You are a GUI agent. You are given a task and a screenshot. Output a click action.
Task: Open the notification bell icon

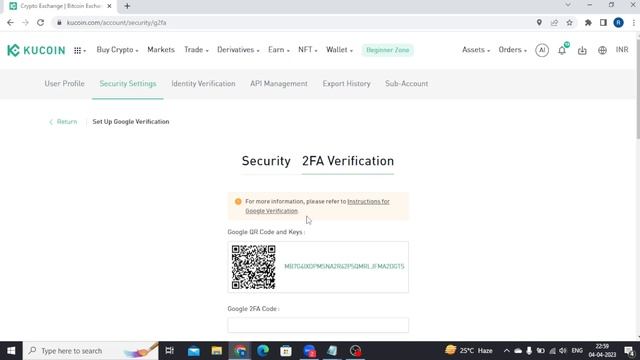(562, 50)
